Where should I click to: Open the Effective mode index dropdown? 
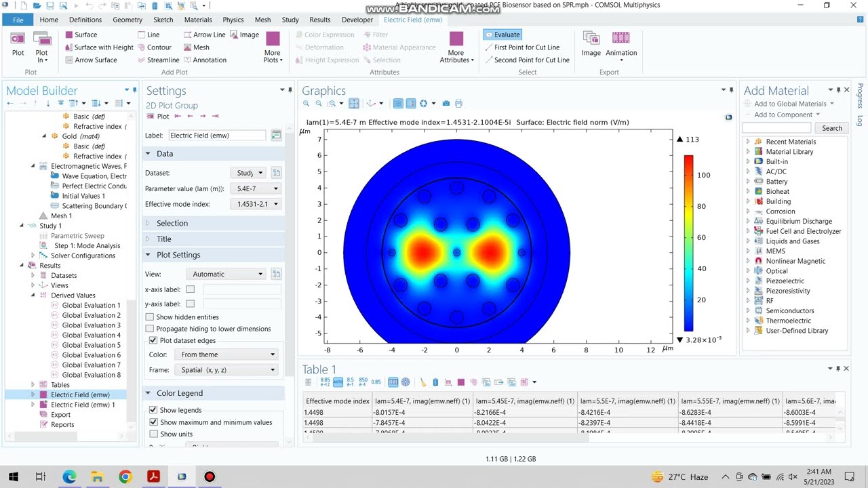pos(256,204)
